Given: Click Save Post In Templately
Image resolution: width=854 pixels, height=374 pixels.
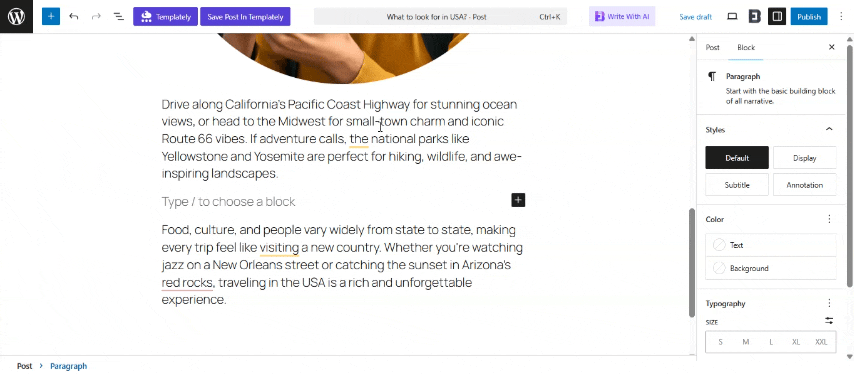Looking at the screenshot, I should [x=245, y=17].
